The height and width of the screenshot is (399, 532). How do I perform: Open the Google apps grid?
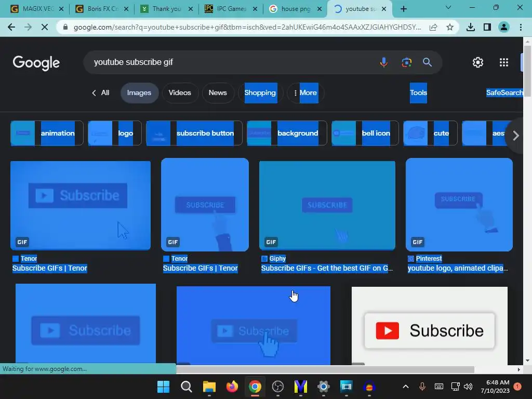pyautogui.click(x=504, y=62)
